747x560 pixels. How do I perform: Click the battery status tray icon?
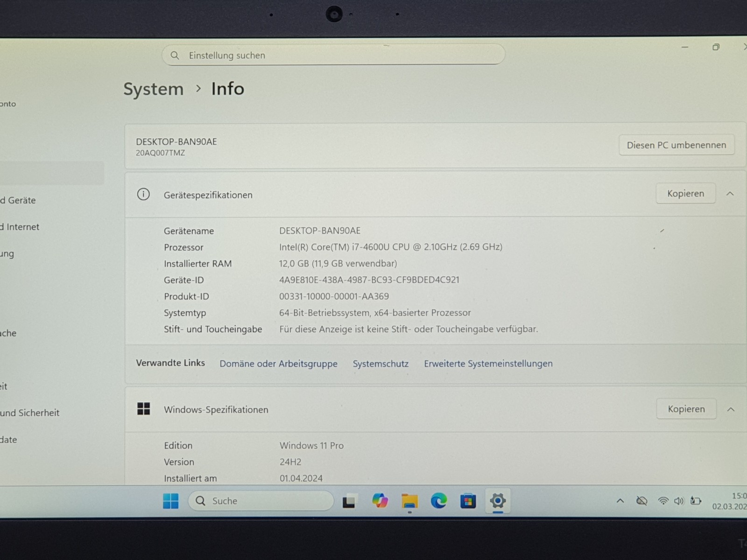click(x=696, y=501)
